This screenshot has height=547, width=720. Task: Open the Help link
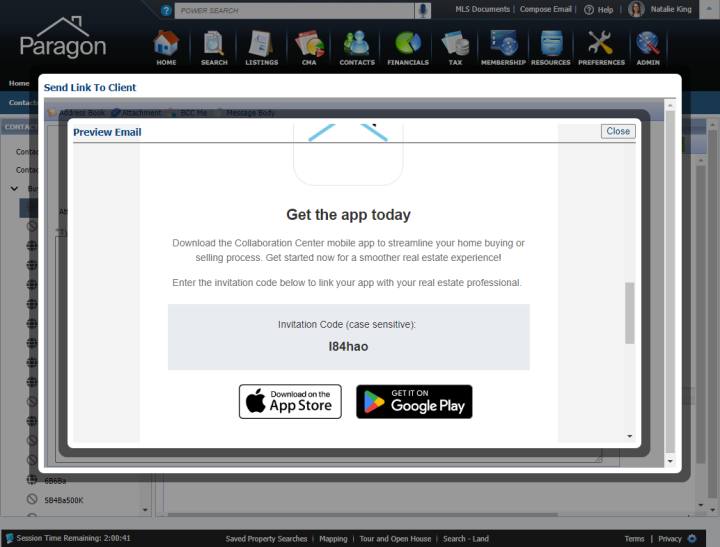(598, 10)
